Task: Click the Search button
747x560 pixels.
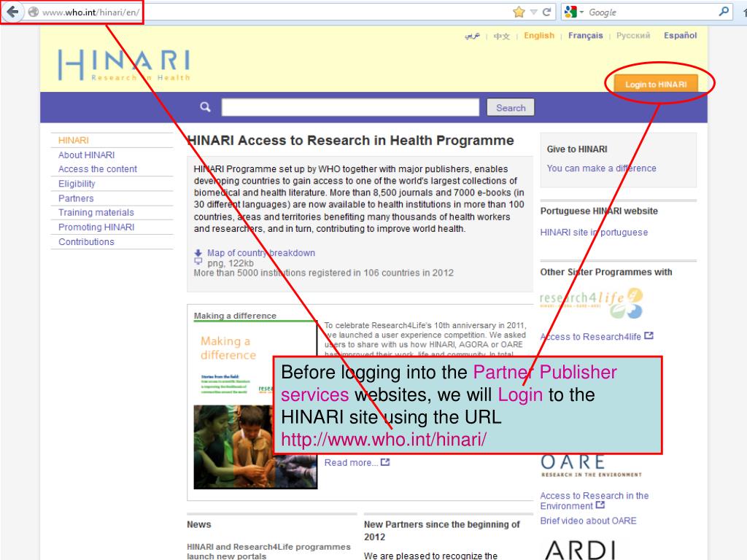Action: point(510,107)
